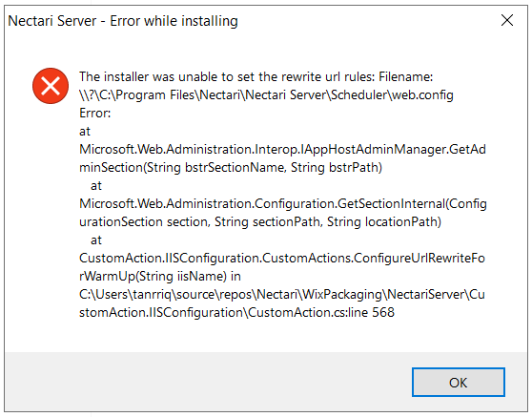Click the red error X icon

pyautogui.click(x=51, y=86)
